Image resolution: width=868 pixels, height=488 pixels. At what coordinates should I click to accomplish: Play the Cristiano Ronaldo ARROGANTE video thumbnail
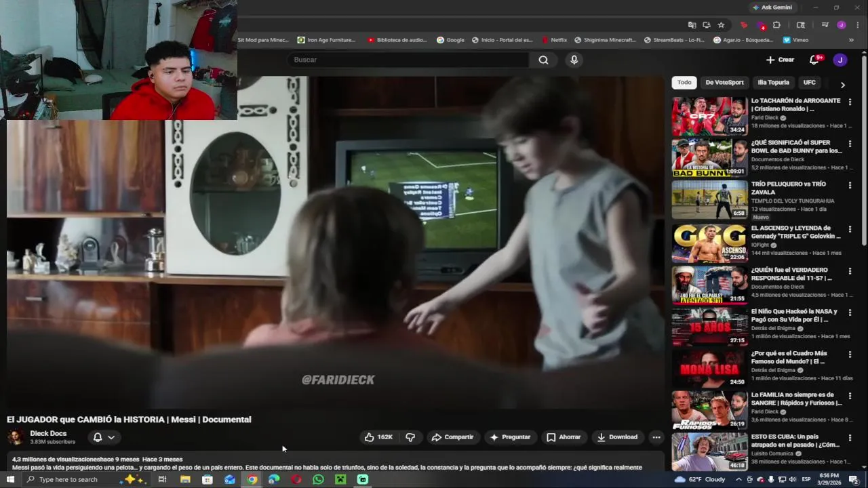(x=709, y=117)
